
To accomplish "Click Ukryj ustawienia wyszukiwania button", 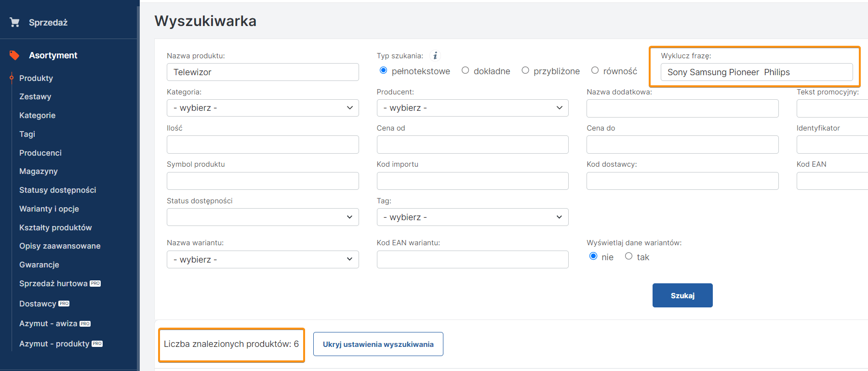I will (378, 344).
